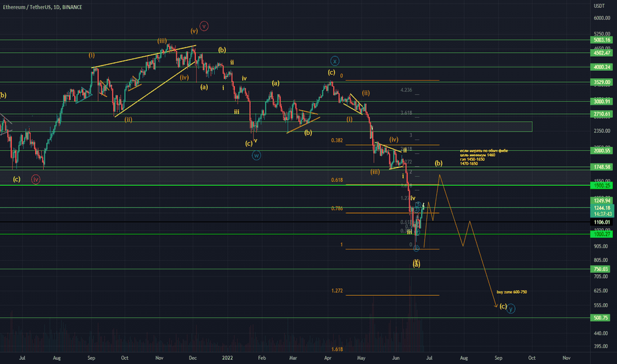Click the 625.00 price scale value
Screen dimensions: 617x364
(x=600, y=291)
